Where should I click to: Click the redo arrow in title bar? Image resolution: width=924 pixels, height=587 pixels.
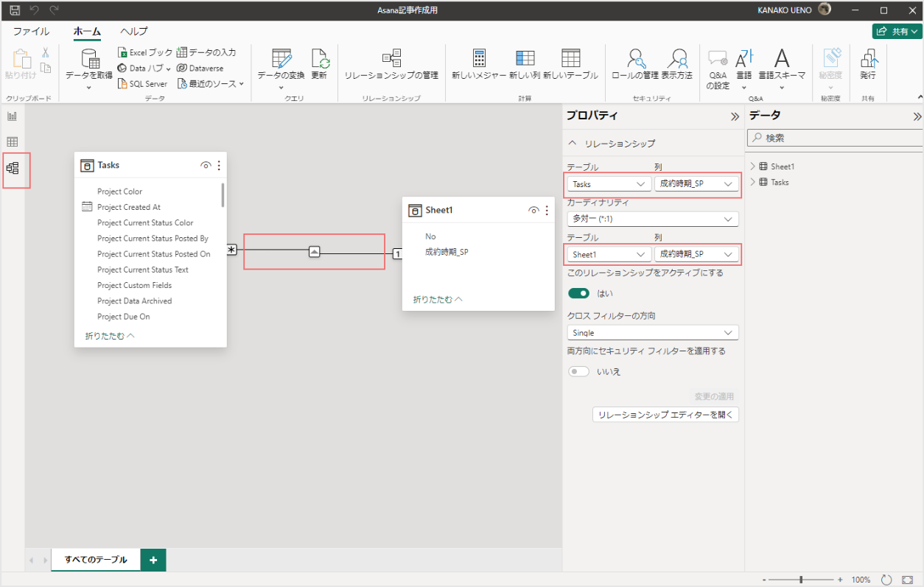click(x=54, y=10)
